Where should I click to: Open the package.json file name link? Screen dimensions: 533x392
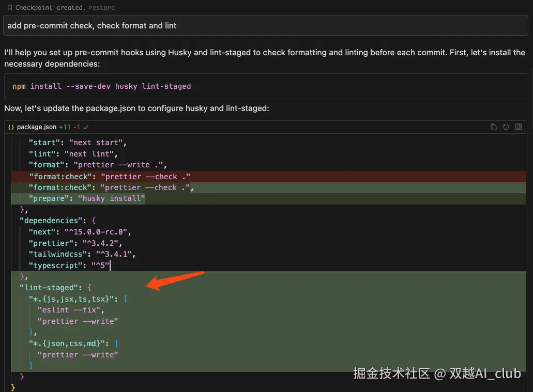pyautogui.click(x=37, y=127)
